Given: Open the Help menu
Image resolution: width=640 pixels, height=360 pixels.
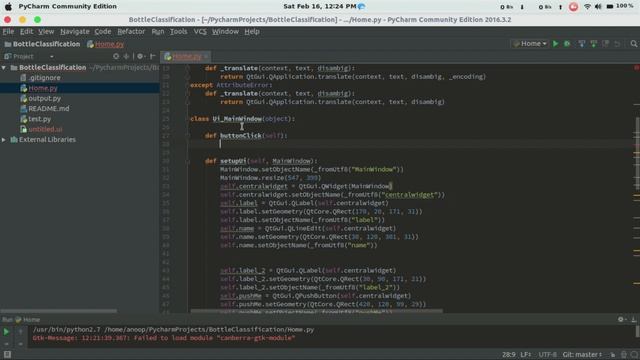Looking at the screenshot, I should (252, 31).
